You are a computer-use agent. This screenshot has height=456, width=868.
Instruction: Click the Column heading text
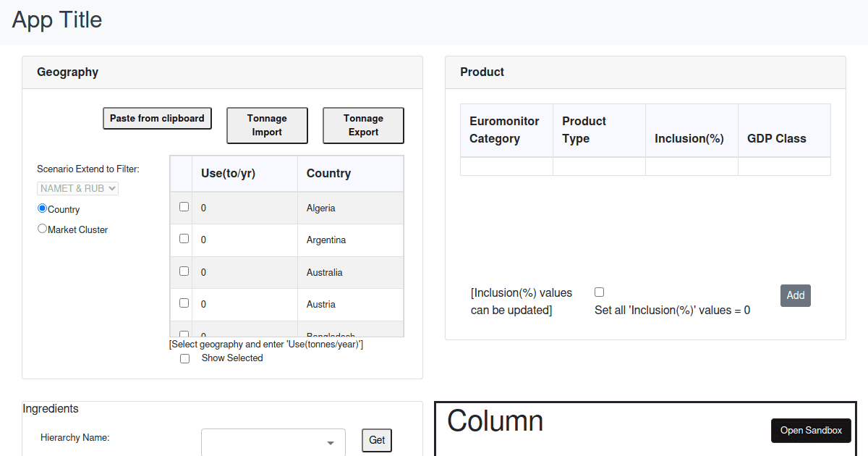tap(495, 421)
